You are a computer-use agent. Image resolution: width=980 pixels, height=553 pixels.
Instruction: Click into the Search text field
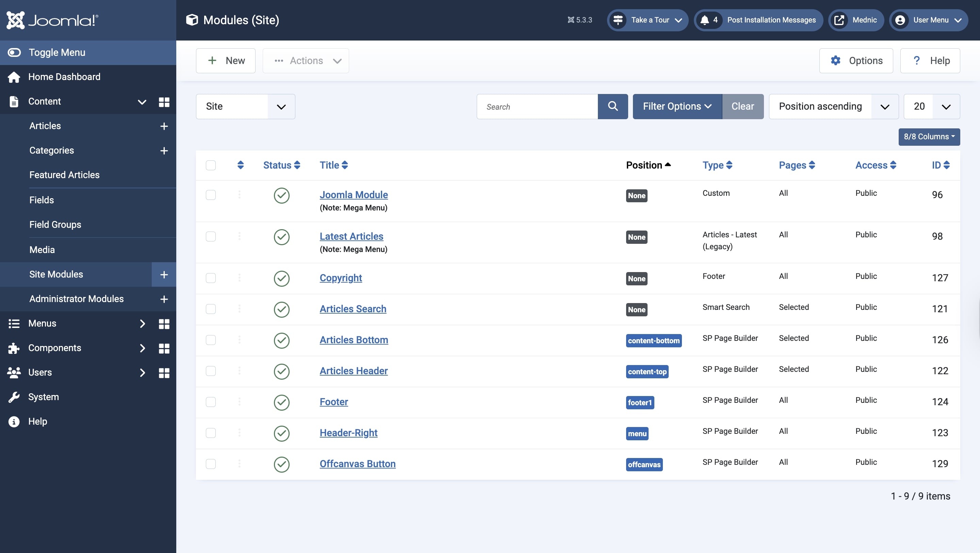tap(537, 107)
